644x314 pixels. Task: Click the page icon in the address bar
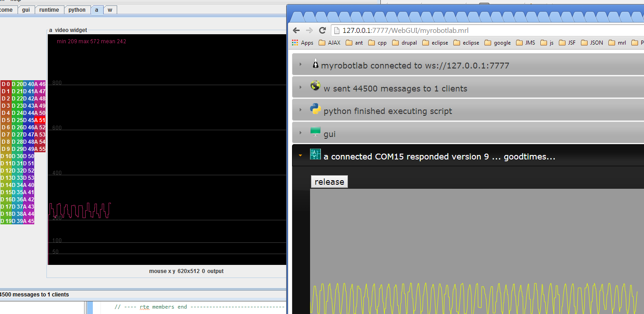pos(337,31)
